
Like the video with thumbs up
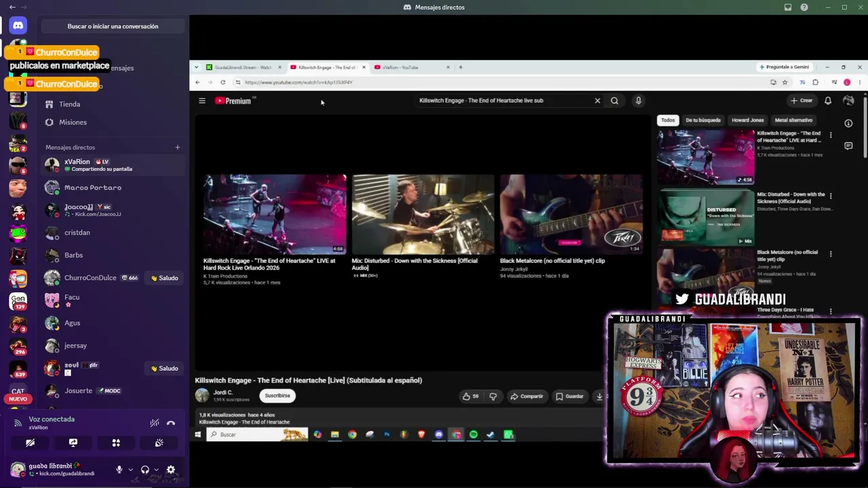tap(471, 396)
